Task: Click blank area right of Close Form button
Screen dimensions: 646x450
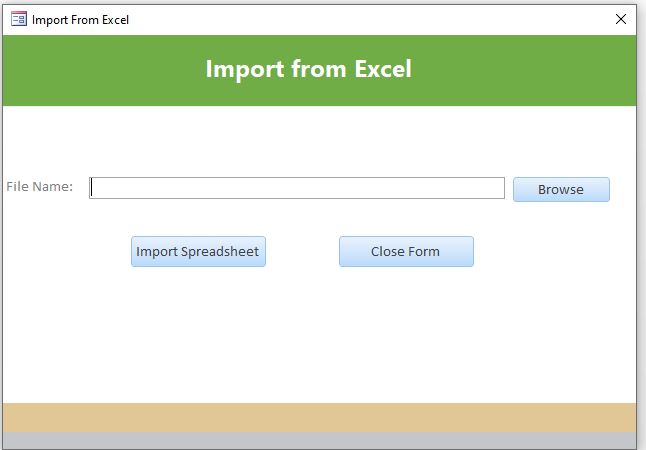Action: [x=550, y=251]
